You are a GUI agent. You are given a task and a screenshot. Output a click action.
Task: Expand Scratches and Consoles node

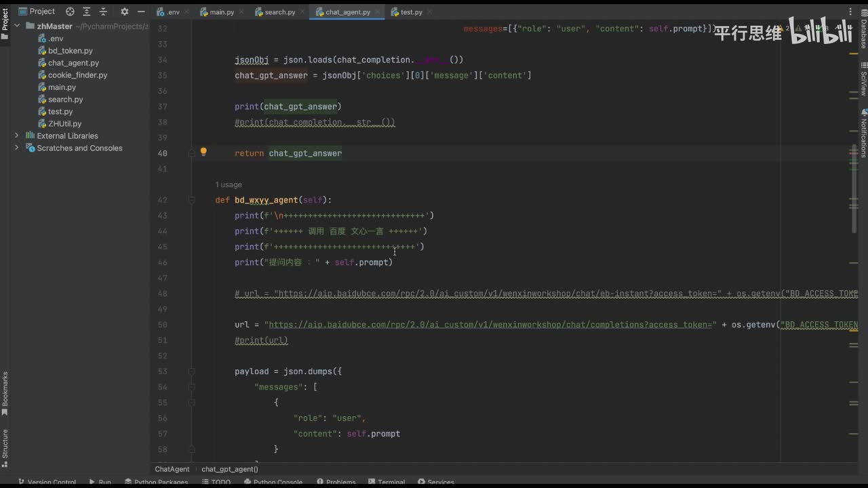pyautogui.click(x=17, y=148)
